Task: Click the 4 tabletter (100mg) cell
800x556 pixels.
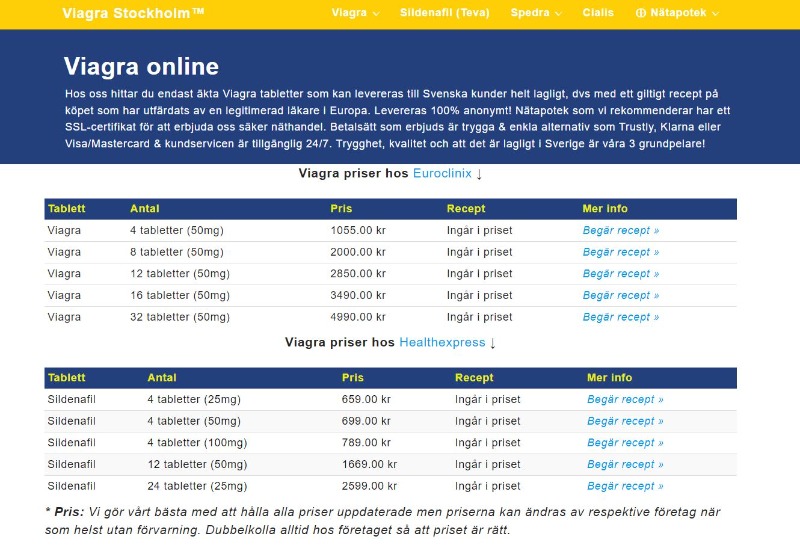Action: click(x=197, y=443)
